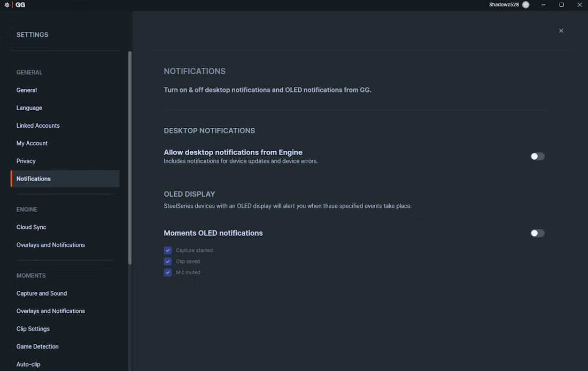Click the GENERAL section label
The image size is (588, 371).
pyautogui.click(x=29, y=72)
